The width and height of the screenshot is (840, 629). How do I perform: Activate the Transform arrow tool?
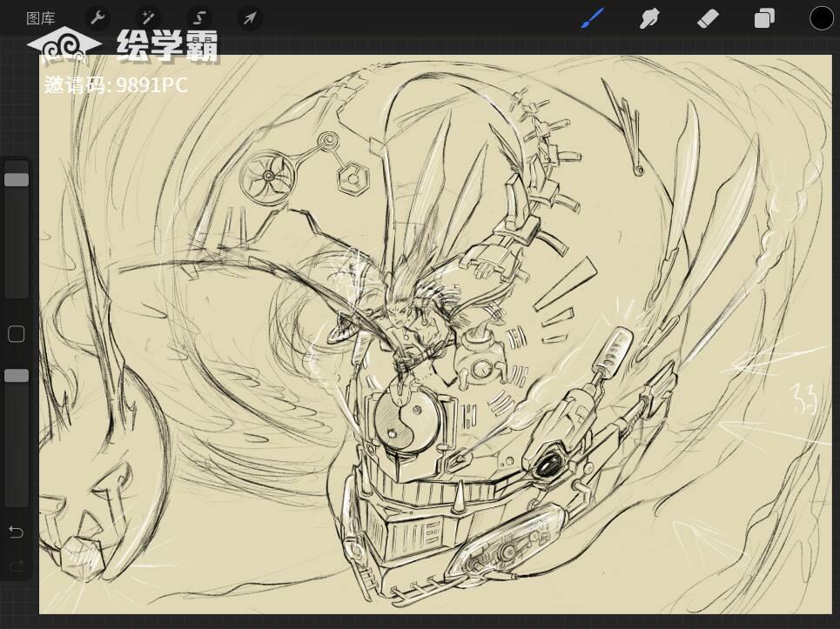coord(250,19)
